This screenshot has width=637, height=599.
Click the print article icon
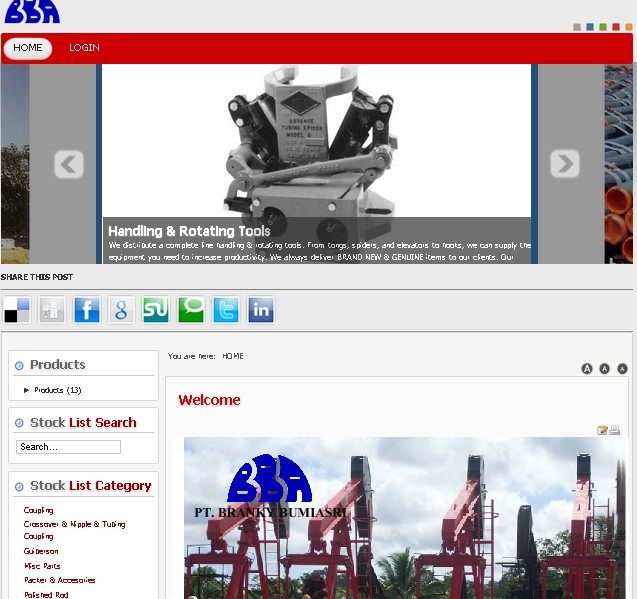pyautogui.click(x=615, y=430)
